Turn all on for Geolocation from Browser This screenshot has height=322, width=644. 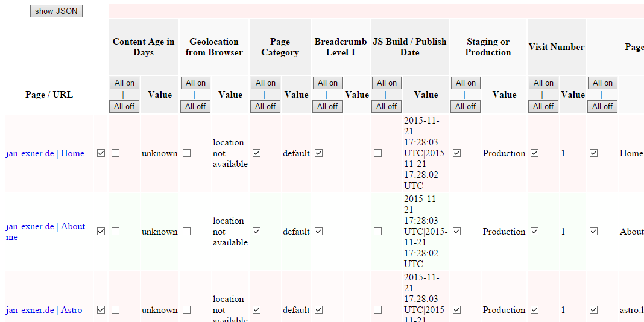click(x=195, y=83)
